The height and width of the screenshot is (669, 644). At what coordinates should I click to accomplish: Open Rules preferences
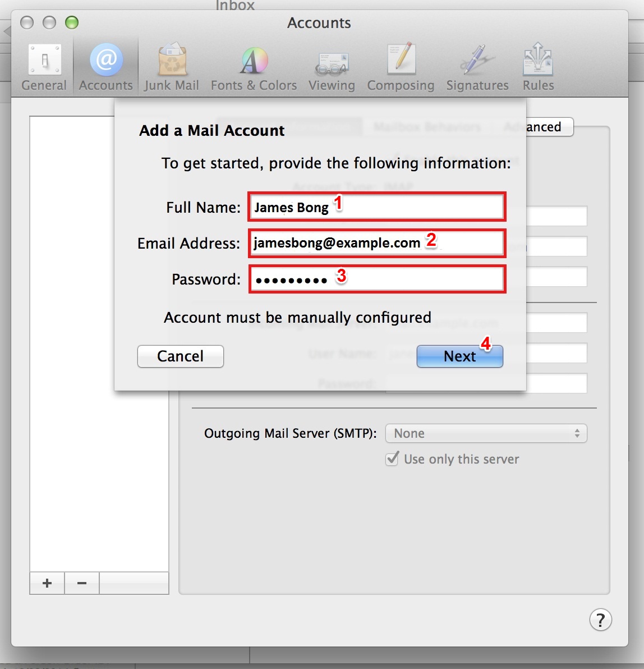[538, 67]
